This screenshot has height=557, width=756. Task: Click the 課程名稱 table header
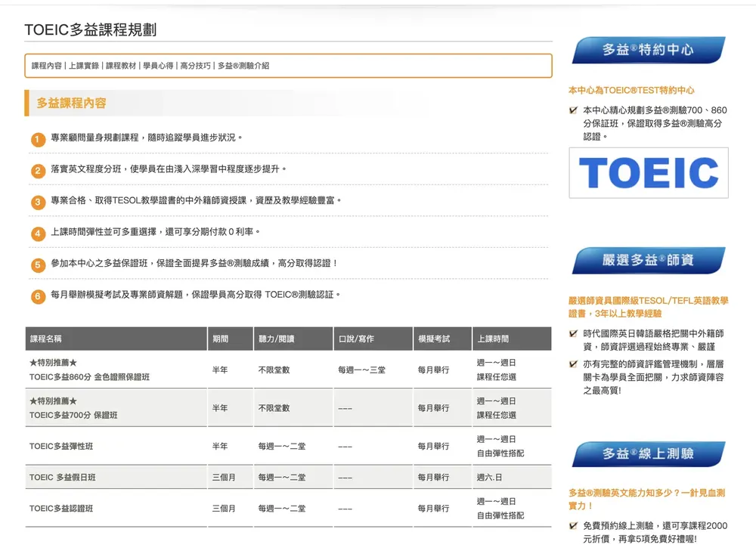(x=116, y=339)
